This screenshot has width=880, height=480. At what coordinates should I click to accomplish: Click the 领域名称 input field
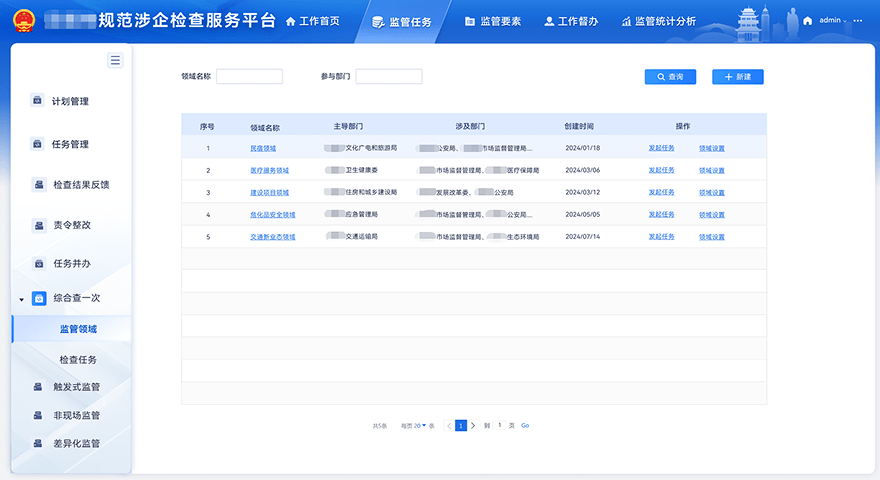click(249, 76)
